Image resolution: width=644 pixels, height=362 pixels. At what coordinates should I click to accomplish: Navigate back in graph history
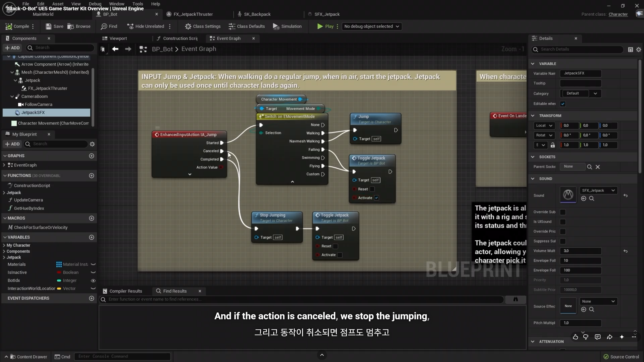tap(115, 49)
